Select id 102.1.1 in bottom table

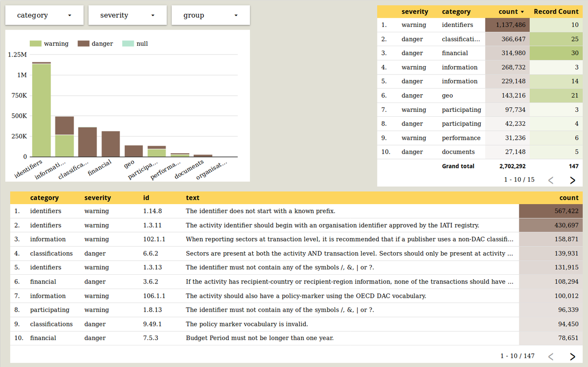pos(154,239)
